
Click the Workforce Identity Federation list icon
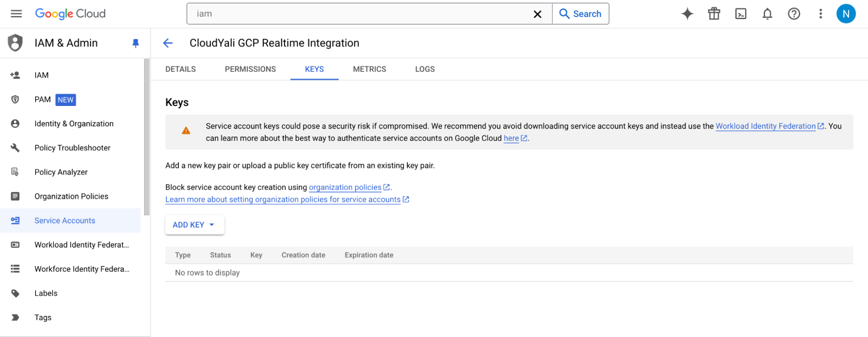click(x=15, y=269)
